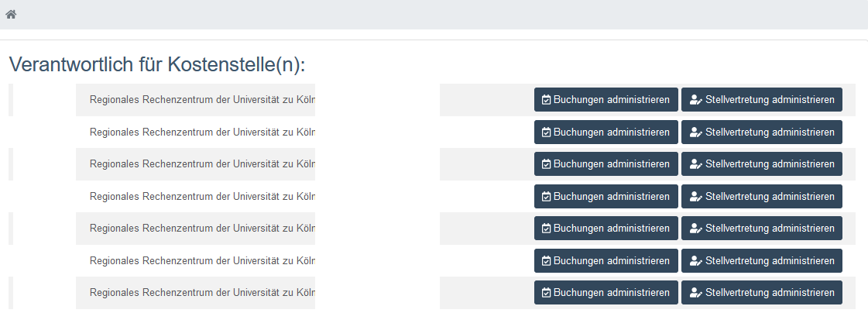Click calendar-check icon in first row's Buchungen button

546,100
